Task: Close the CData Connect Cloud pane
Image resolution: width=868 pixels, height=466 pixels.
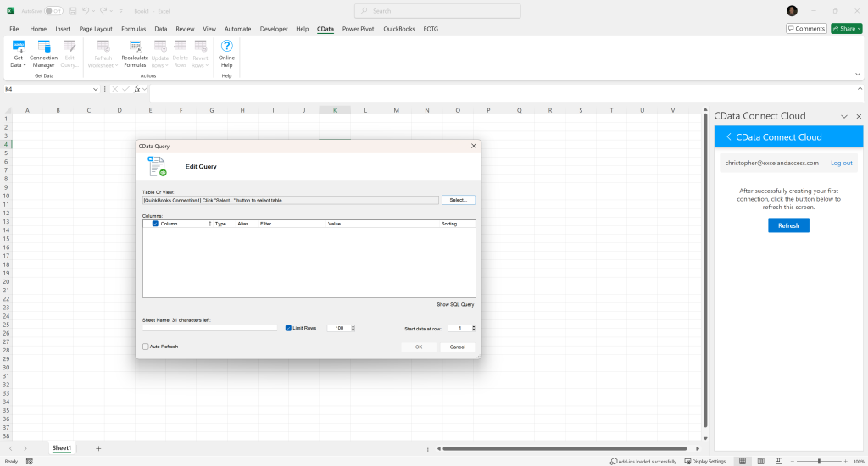Action: pos(859,116)
